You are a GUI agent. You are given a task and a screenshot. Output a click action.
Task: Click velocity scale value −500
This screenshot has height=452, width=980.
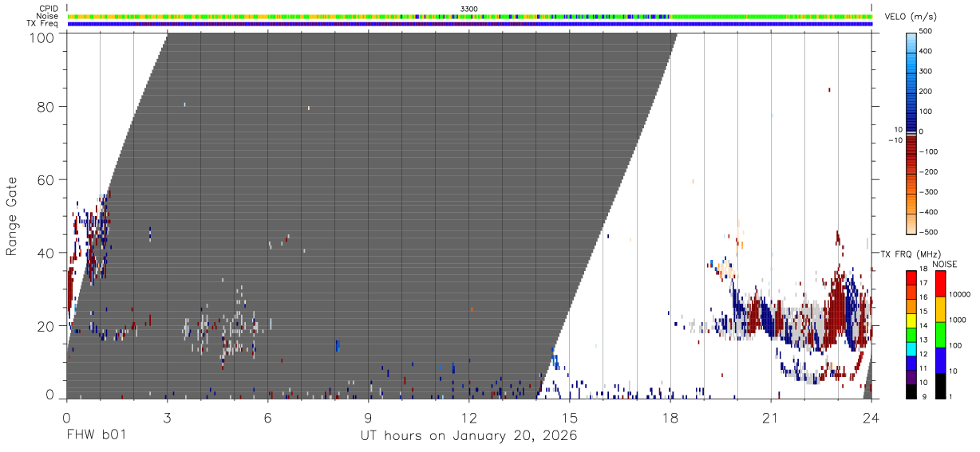927,232
